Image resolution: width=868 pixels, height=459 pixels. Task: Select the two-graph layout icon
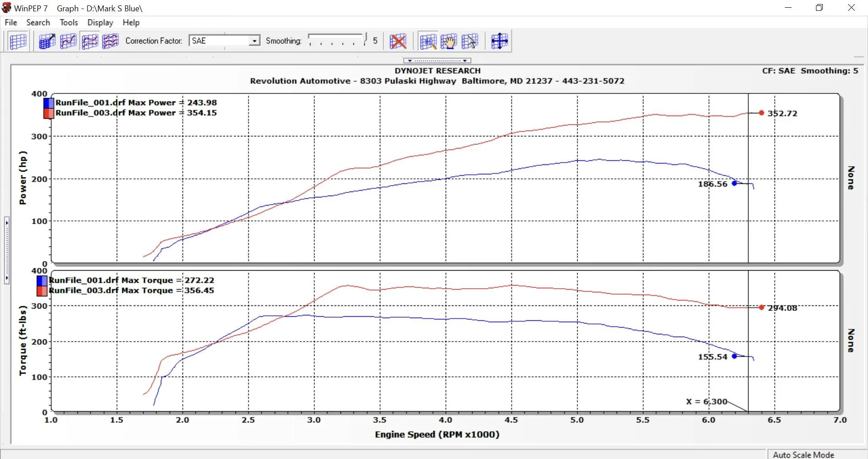click(90, 41)
